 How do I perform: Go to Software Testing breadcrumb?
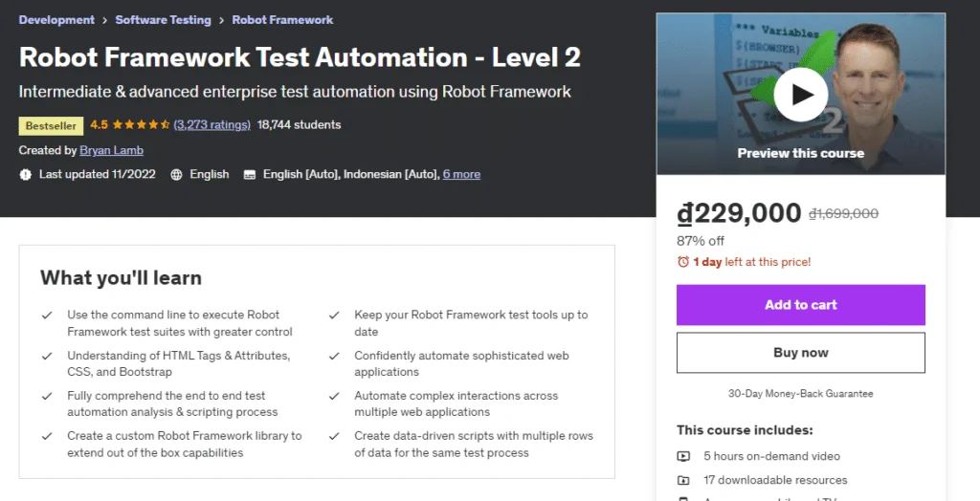click(163, 19)
